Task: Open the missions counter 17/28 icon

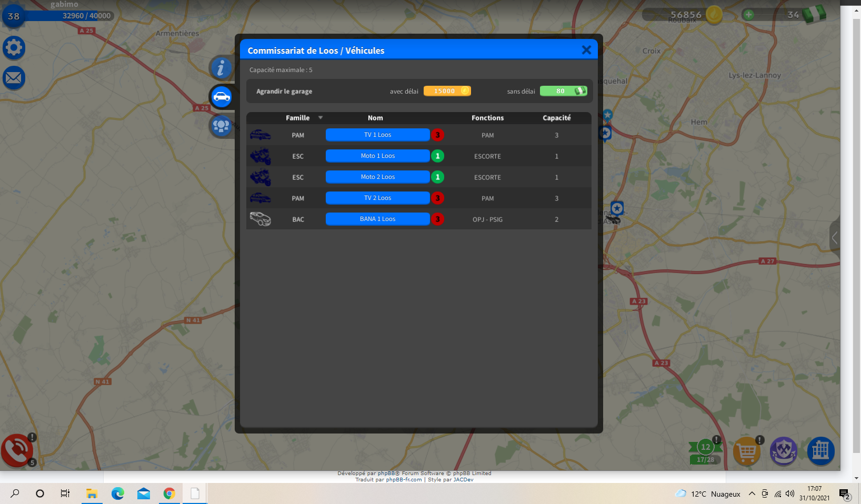Action: click(x=705, y=452)
